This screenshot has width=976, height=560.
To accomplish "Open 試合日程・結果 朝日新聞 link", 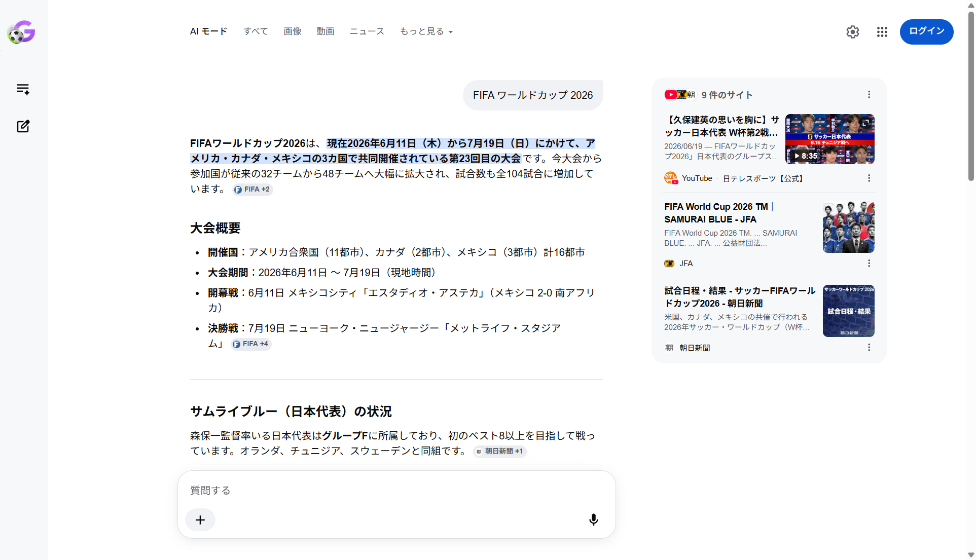I will click(x=740, y=297).
